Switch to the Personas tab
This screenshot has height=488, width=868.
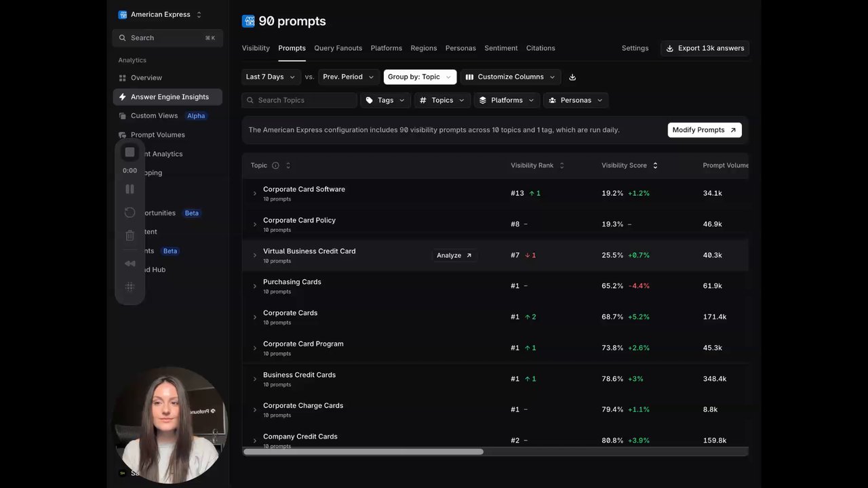460,48
